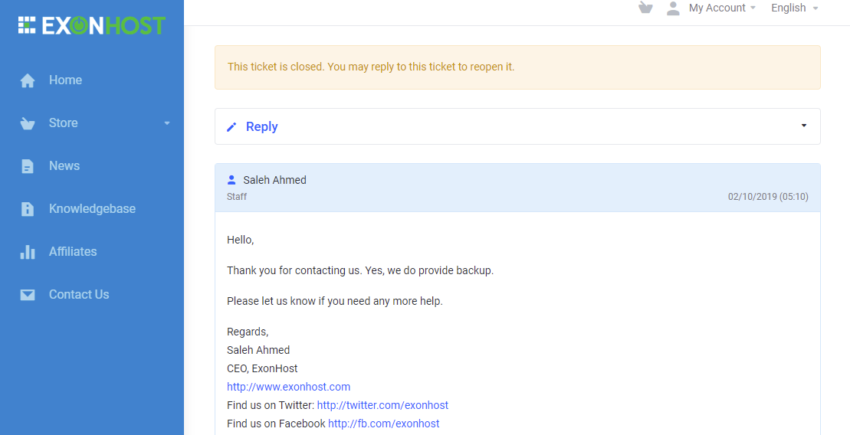850x435 pixels.
Task: Click the ExonHost logo
Action: (x=92, y=25)
